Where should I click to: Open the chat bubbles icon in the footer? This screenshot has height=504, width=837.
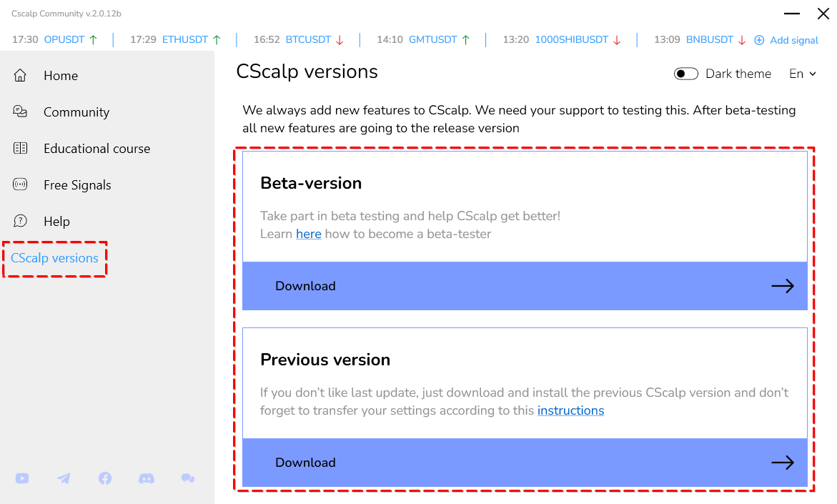tap(188, 478)
